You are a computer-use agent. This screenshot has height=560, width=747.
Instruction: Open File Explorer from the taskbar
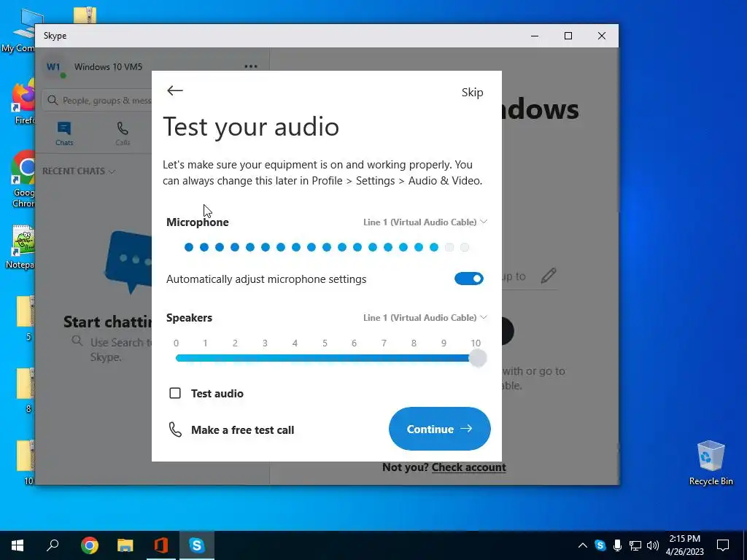pyautogui.click(x=125, y=545)
